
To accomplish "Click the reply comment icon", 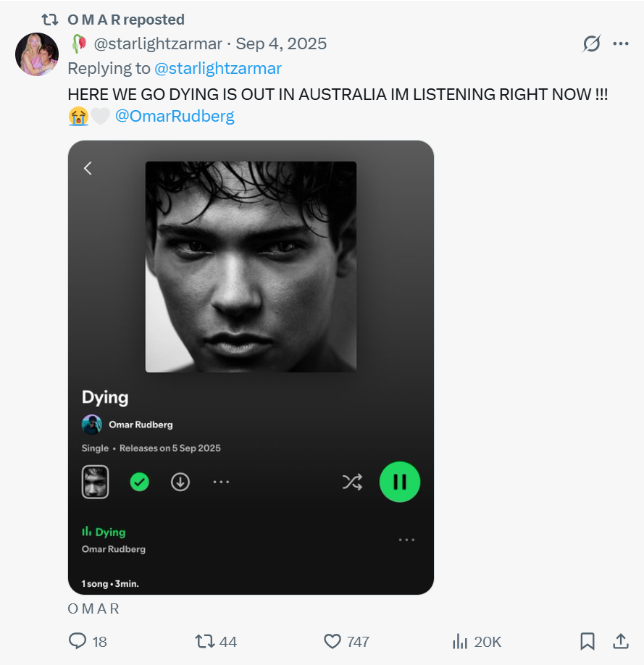I will click(78, 641).
